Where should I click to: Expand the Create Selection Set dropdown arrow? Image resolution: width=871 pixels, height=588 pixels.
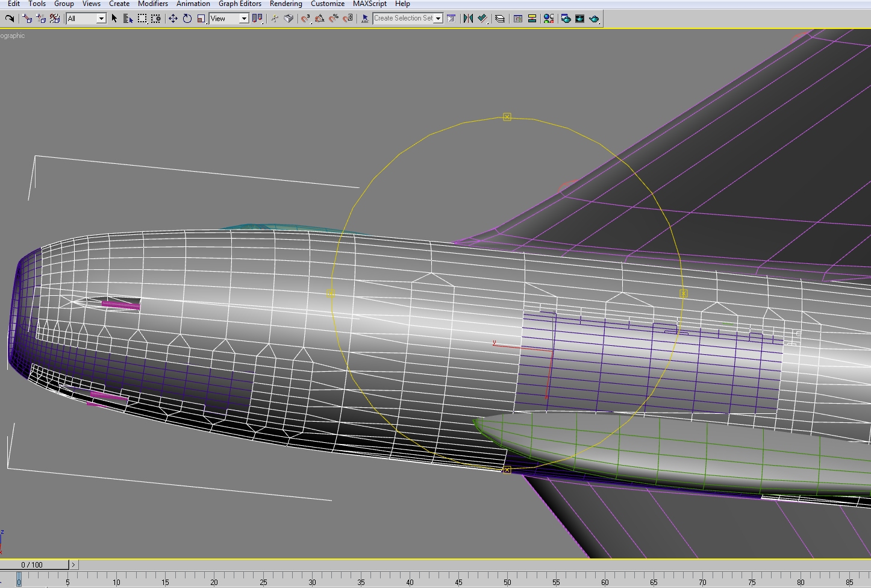tap(439, 19)
